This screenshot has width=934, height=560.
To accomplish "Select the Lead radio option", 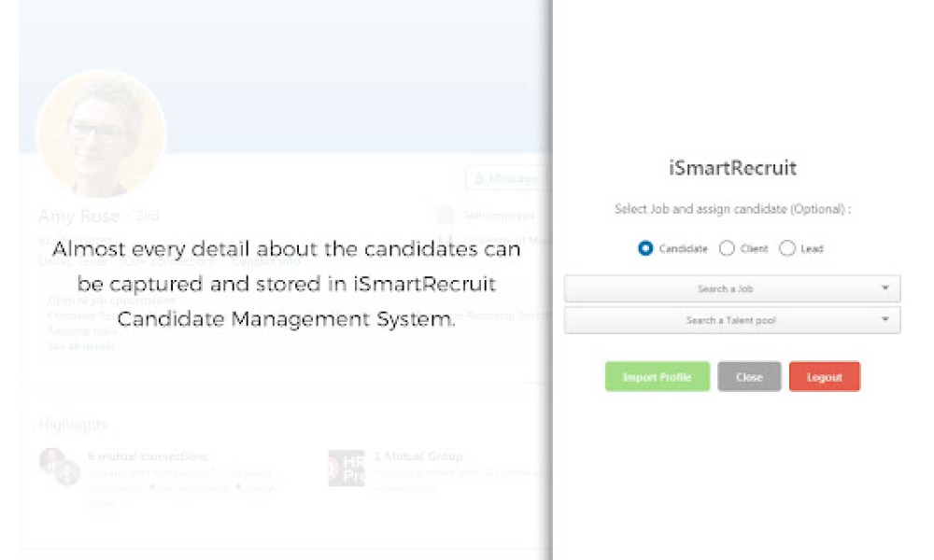I will (786, 248).
